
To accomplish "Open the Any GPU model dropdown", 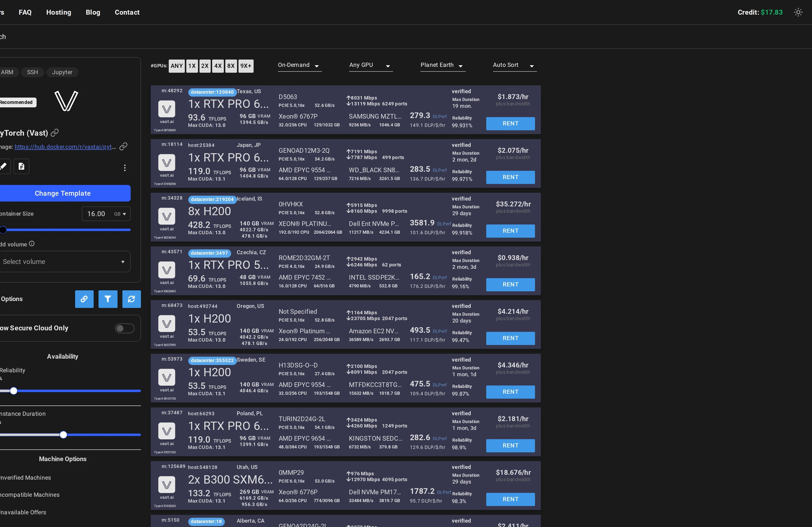I will point(371,65).
